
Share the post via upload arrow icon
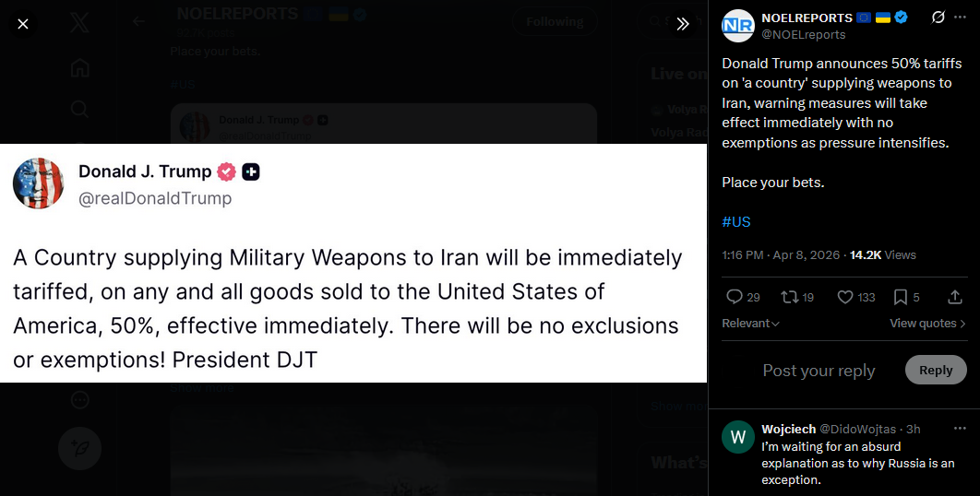tap(954, 298)
